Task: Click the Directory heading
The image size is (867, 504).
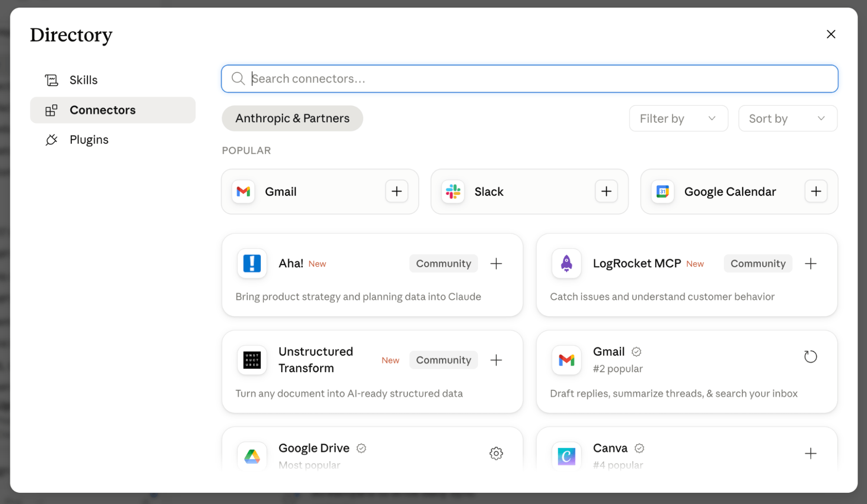Action: point(71,35)
